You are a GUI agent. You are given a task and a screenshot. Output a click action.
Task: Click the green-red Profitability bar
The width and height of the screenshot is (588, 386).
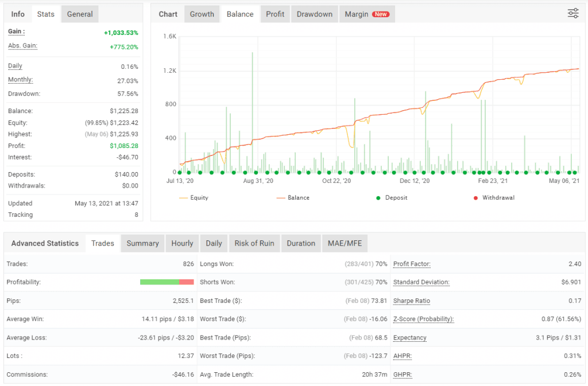[167, 282]
